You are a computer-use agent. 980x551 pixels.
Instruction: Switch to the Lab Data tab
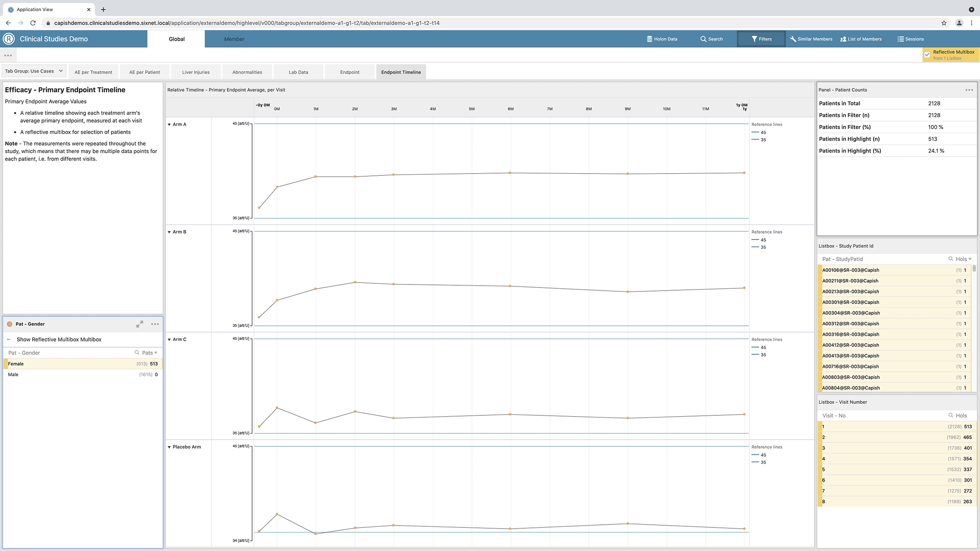(298, 72)
